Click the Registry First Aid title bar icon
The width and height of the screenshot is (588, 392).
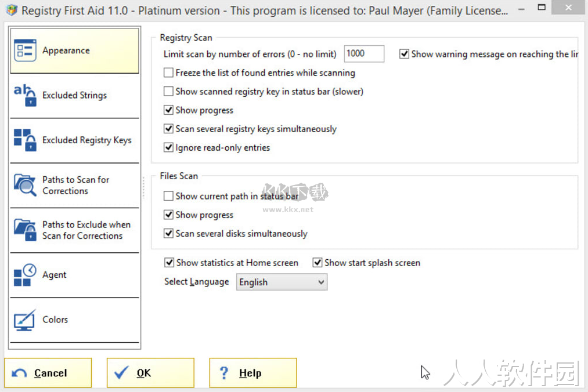click(12, 10)
